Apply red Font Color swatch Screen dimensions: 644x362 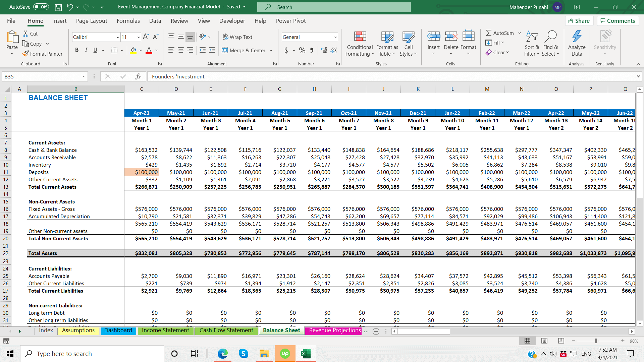[x=149, y=50]
